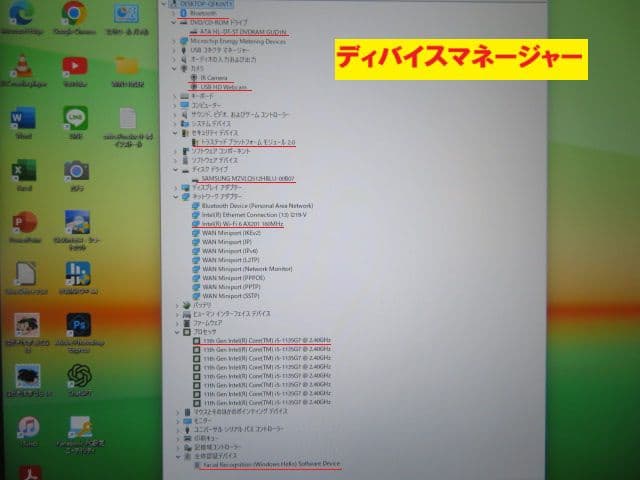Select Intel(R) Wi-Fi 6 AX201 160MHz adapter
The image size is (640, 480).
click(x=238, y=224)
